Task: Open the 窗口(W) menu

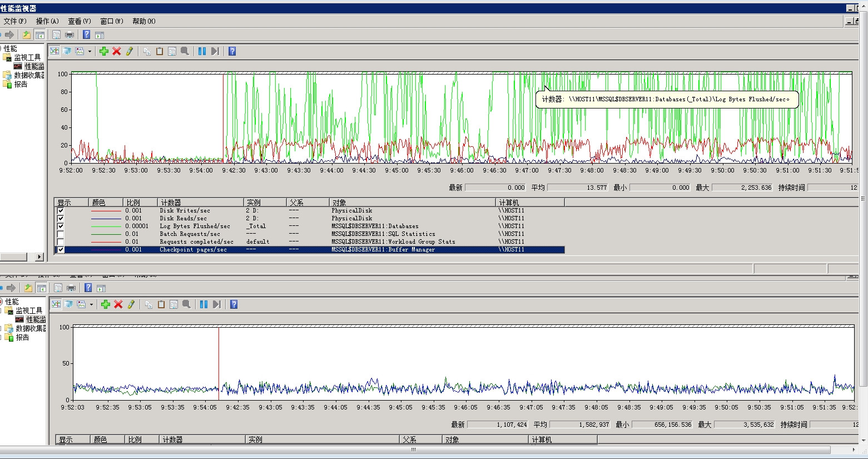Action: (112, 21)
